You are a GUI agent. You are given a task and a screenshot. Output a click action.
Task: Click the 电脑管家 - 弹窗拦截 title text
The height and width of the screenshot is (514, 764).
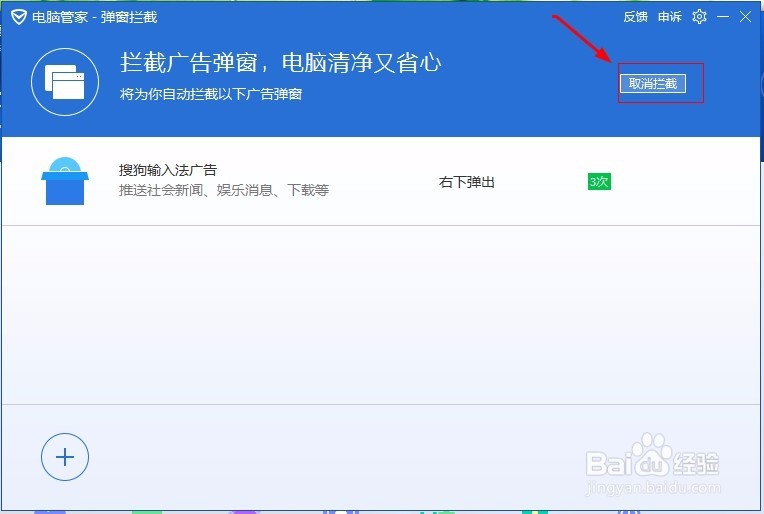(x=95, y=17)
